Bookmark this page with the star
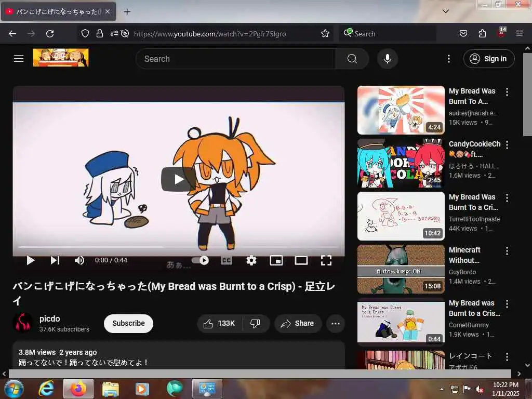Screen dimensions: 532x399 [325, 33]
